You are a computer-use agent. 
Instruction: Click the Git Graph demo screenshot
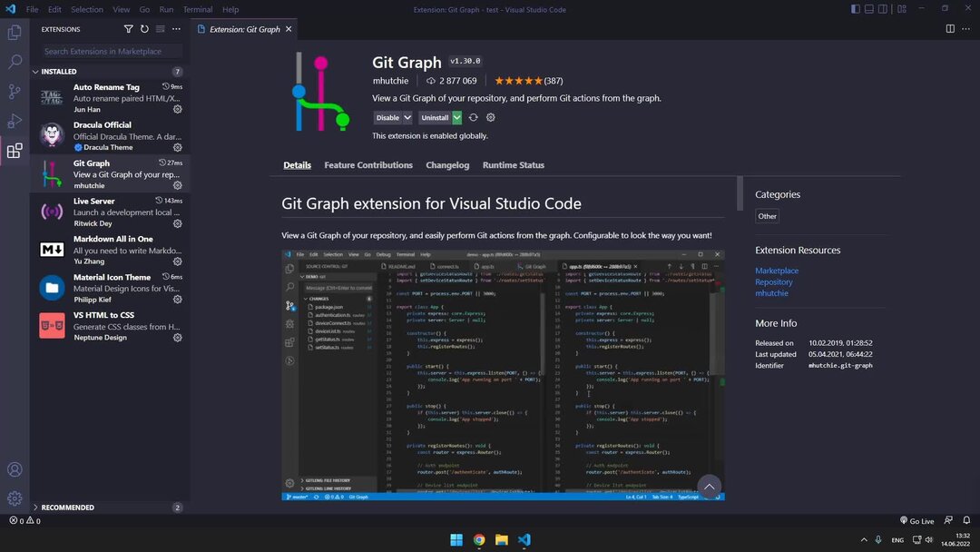point(503,375)
